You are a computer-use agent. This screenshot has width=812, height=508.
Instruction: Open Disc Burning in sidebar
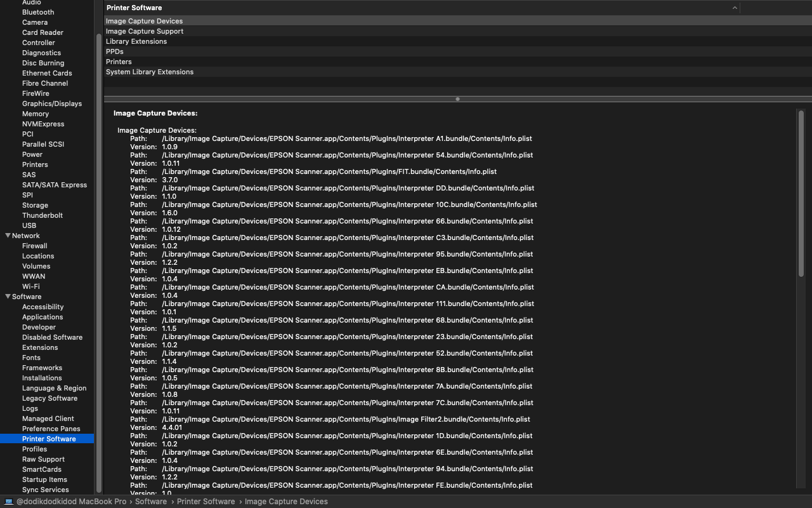pyautogui.click(x=43, y=63)
